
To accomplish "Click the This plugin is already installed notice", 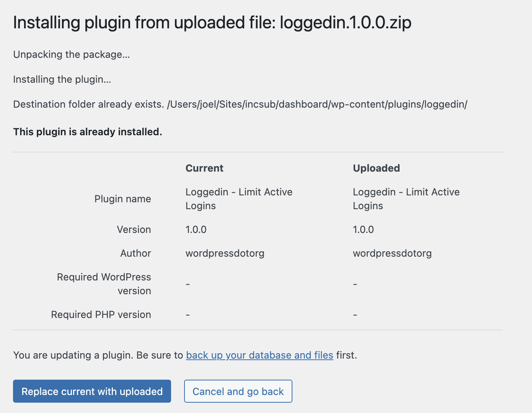I will [x=88, y=132].
